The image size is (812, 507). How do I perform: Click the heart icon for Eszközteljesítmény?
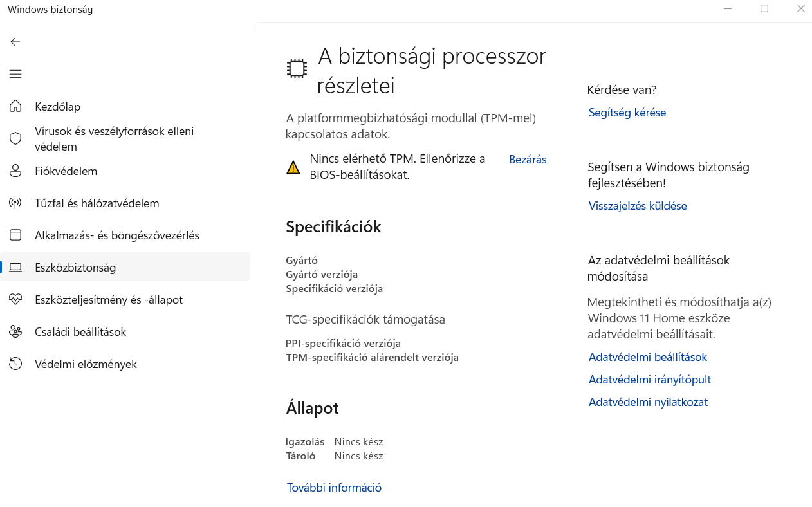click(15, 300)
